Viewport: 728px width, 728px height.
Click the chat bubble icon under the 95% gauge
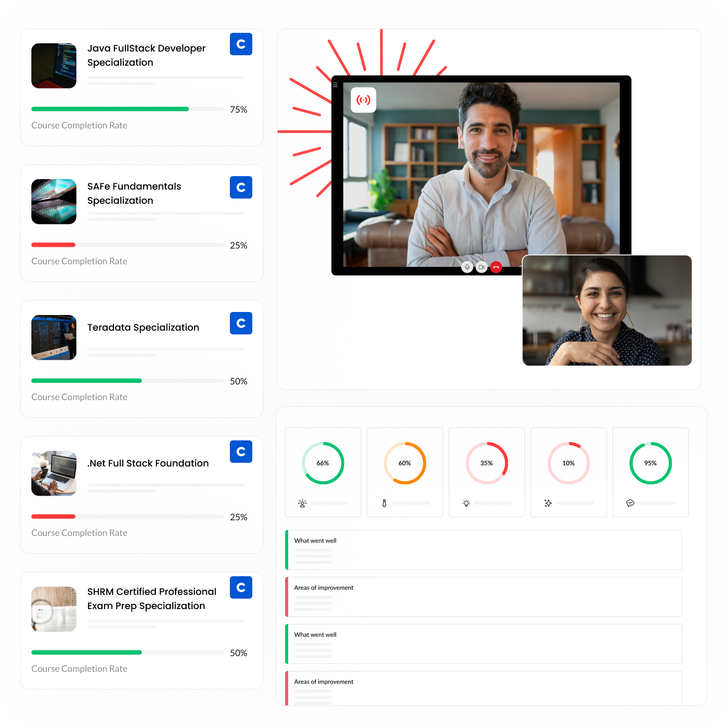[x=630, y=503]
